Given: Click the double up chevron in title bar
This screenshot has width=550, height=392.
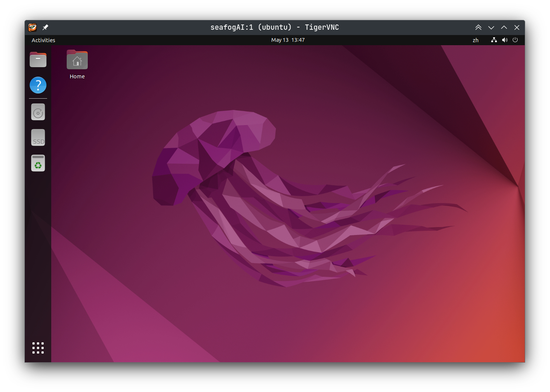Looking at the screenshot, I should [478, 27].
